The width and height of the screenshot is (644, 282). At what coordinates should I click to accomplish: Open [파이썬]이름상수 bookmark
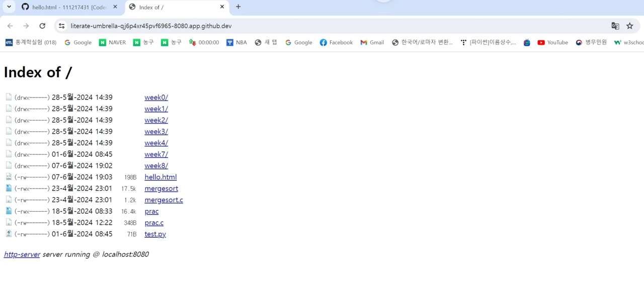point(488,43)
